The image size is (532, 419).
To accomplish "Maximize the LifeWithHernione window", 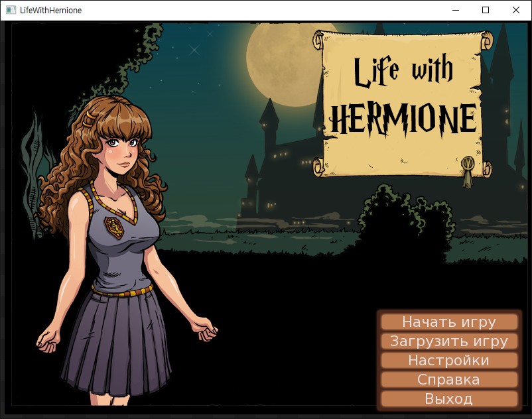I will coord(486,10).
